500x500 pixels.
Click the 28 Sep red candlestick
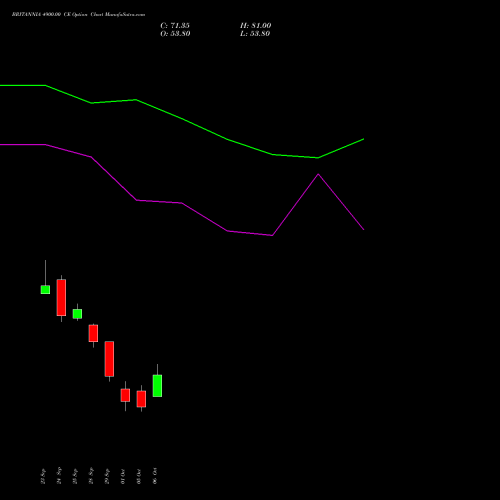click(x=93, y=333)
